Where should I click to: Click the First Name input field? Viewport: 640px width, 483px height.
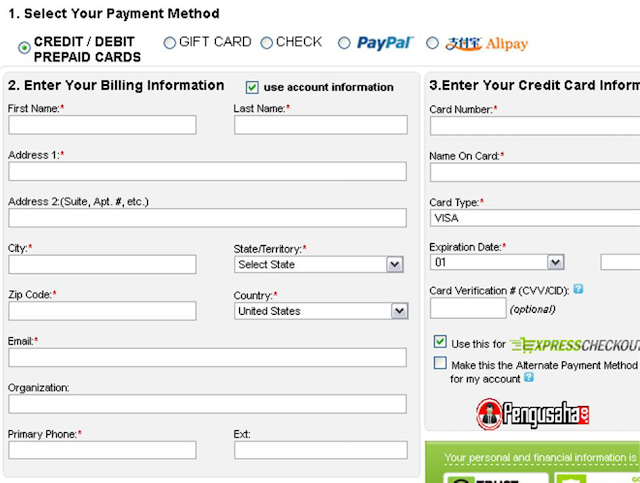[x=102, y=125]
